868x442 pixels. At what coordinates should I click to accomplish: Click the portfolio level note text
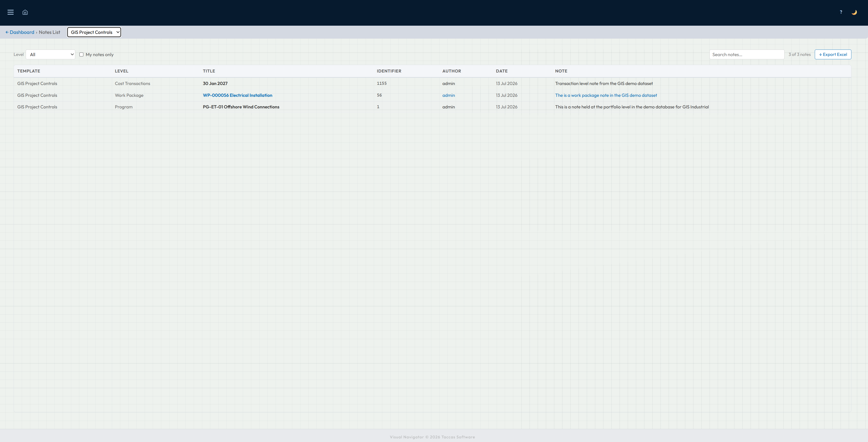click(632, 107)
